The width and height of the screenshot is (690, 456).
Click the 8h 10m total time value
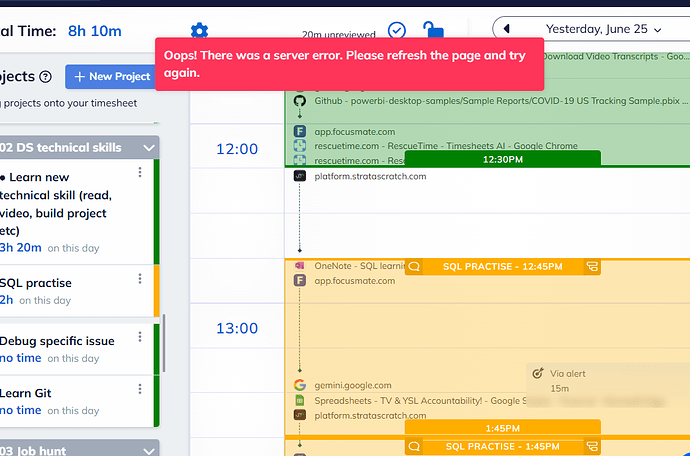point(95,31)
